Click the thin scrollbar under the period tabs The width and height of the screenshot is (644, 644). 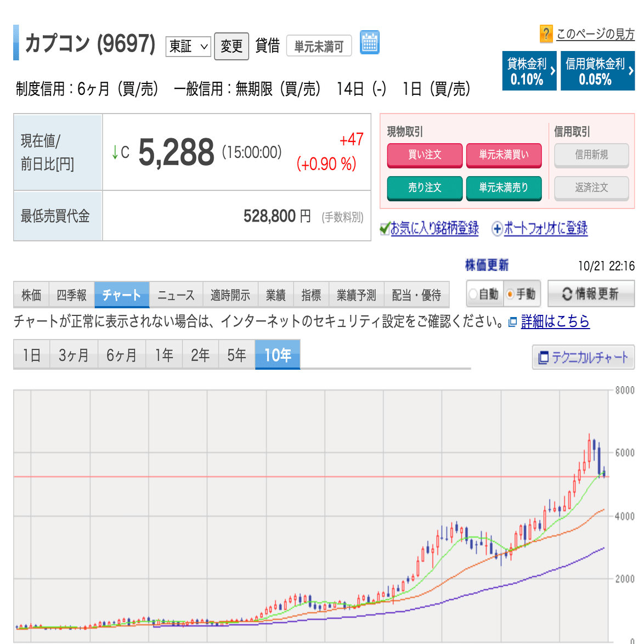click(x=241, y=369)
